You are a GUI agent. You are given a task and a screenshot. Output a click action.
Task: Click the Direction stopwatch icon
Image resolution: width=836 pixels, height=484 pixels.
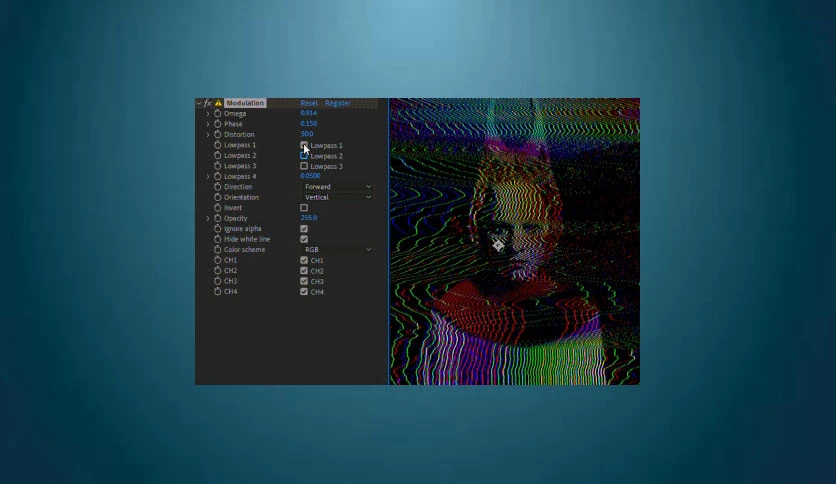tap(218, 187)
